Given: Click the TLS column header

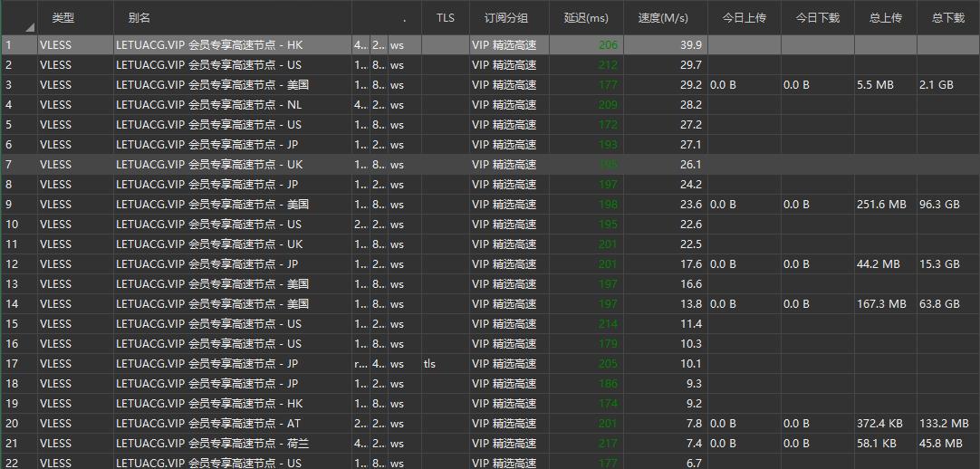Looking at the screenshot, I should coord(445,17).
